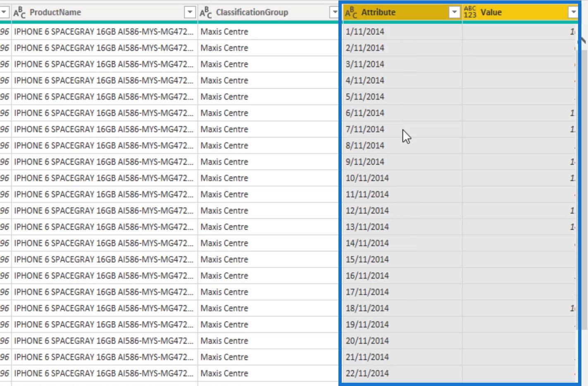Select the Value column header
This screenshot has height=386, width=588.
click(521, 12)
